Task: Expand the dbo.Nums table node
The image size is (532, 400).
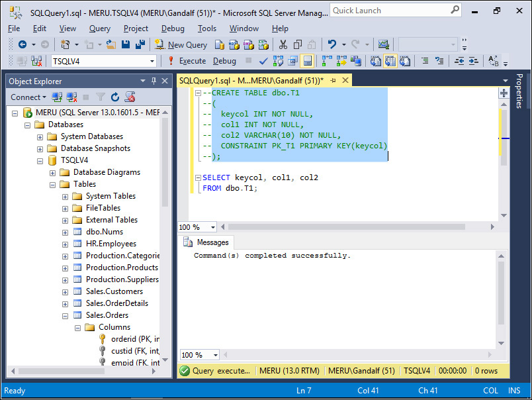Action: 65,232
